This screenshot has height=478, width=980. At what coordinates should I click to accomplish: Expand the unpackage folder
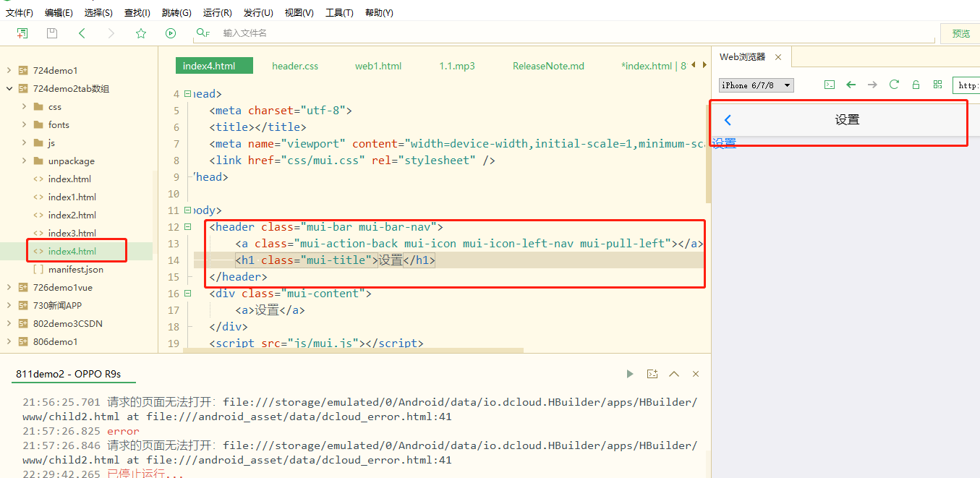24,161
